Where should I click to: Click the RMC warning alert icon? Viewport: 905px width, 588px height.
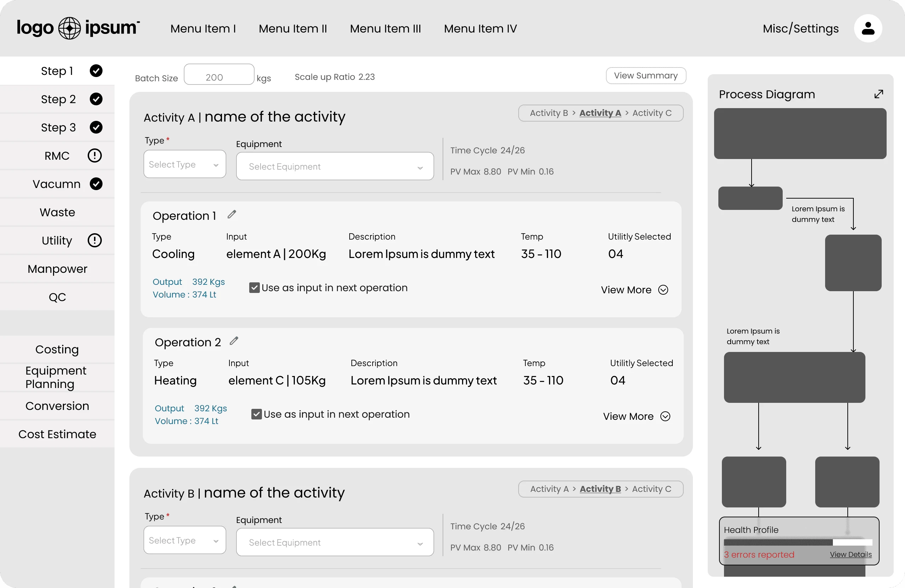click(95, 155)
